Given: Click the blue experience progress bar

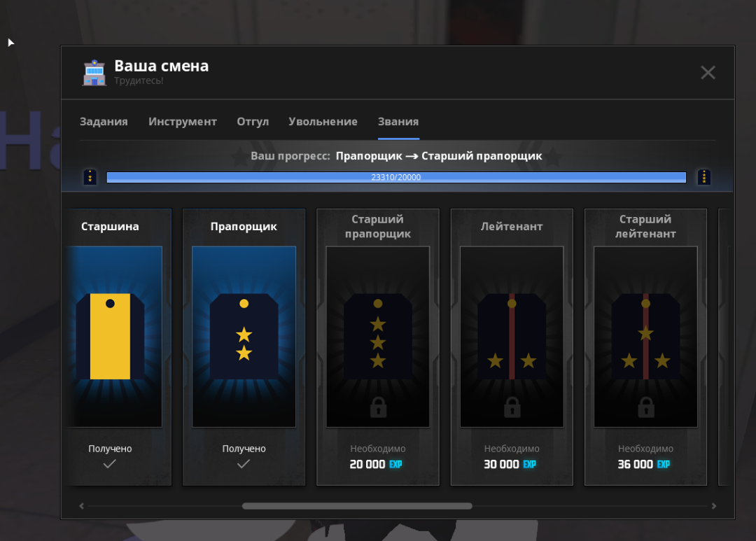Looking at the screenshot, I should pos(396,177).
